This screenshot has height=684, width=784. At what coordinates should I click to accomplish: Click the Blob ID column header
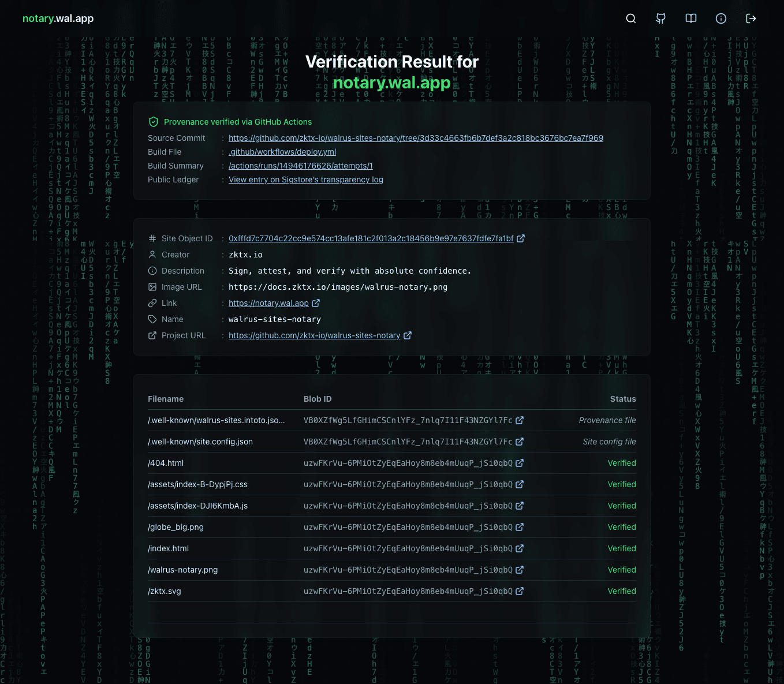(x=318, y=399)
